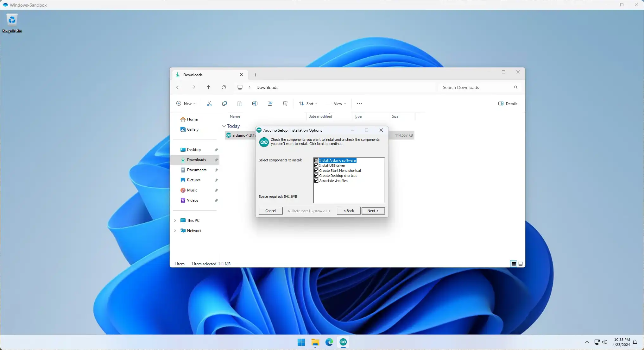Uncheck Create Desktop shortcut checkbox
This screenshot has height=350, width=644.
click(x=316, y=176)
